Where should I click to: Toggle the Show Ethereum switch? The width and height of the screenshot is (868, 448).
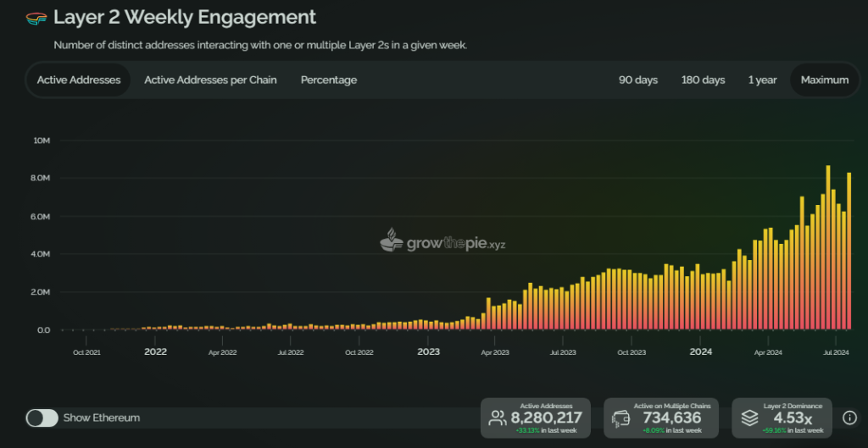coord(42,418)
